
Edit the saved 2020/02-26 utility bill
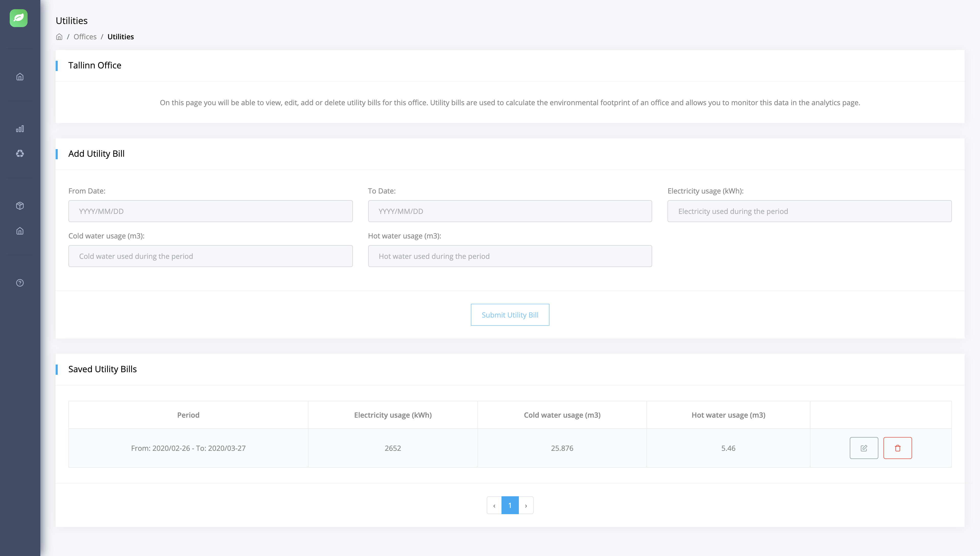(864, 448)
